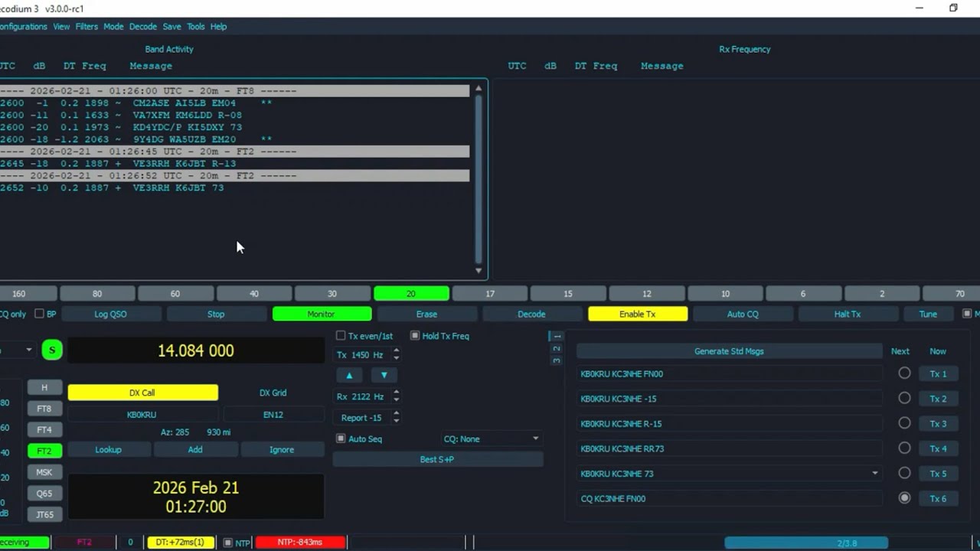Send Tx 6 CQ message now
Image resolution: width=980 pixels, height=551 pixels.
click(938, 498)
